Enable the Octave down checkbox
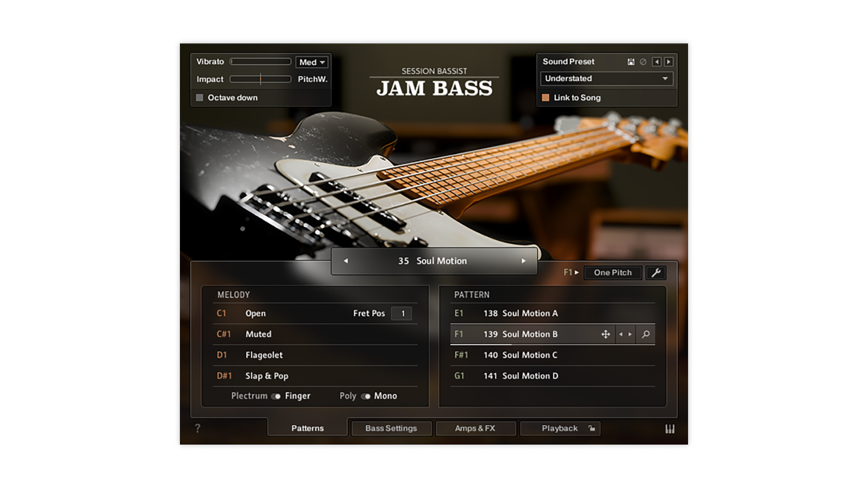868x488 pixels. 200,98
